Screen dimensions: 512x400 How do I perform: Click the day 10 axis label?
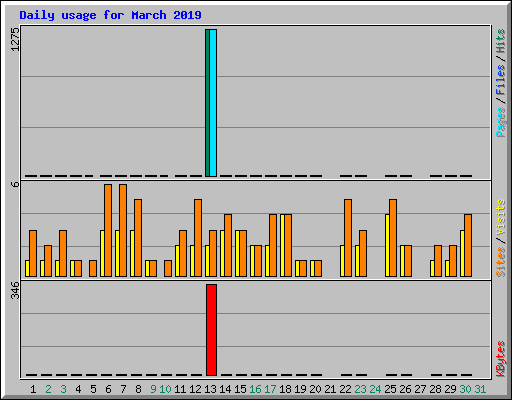pos(165,389)
